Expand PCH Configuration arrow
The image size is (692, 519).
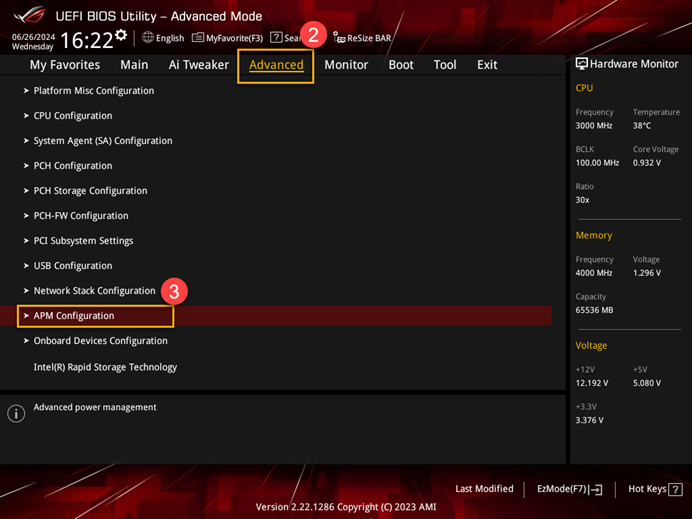coord(26,165)
